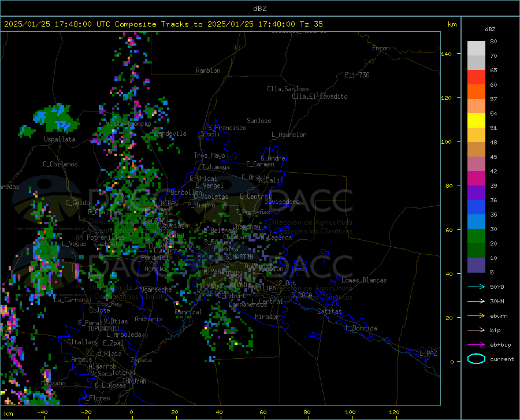Image resolution: width=520 pixels, height=420 pixels.
Task: Click the dBZ title at the top
Action: click(259, 9)
